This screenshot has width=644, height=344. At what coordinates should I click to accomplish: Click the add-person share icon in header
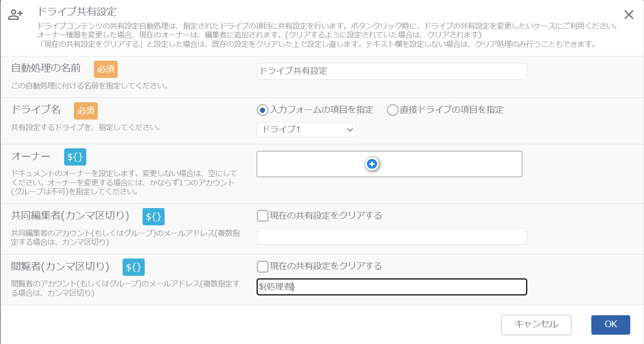pos(15,15)
